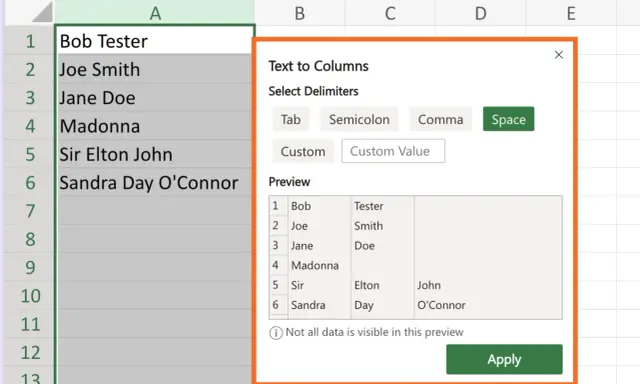Select column D header
Image resolution: width=640 pixels, height=384 pixels.
click(480, 13)
